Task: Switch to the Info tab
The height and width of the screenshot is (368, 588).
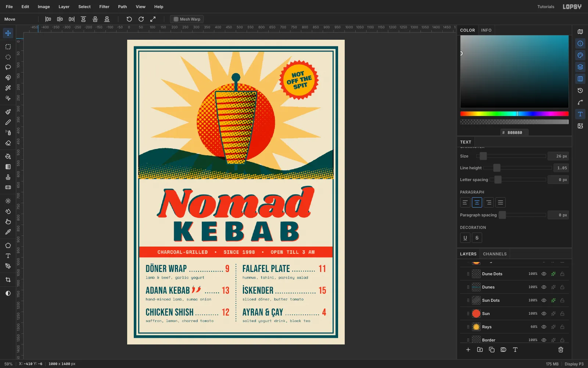Action: (x=486, y=30)
